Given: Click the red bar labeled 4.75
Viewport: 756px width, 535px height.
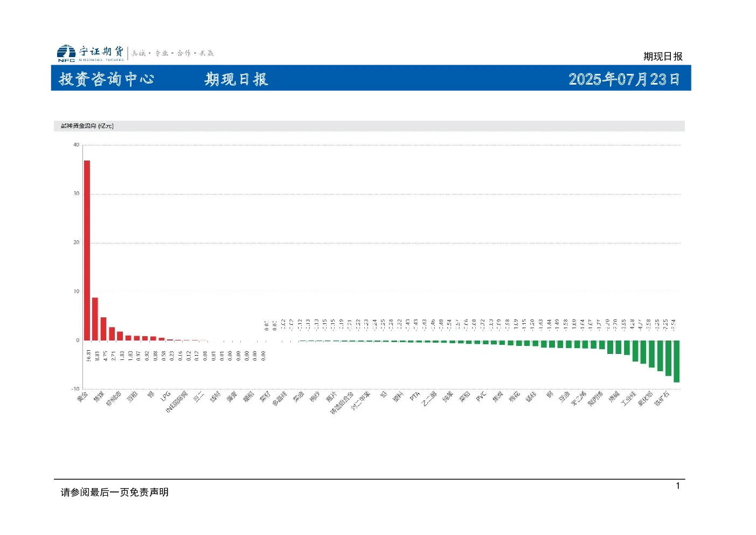Looking at the screenshot, I should [103, 329].
